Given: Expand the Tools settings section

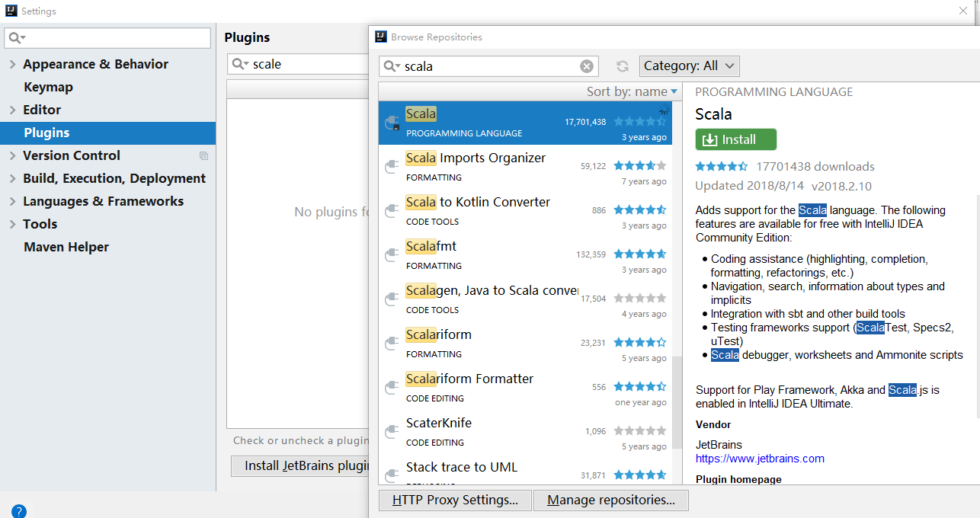Looking at the screenshot, I should point(12,224).
